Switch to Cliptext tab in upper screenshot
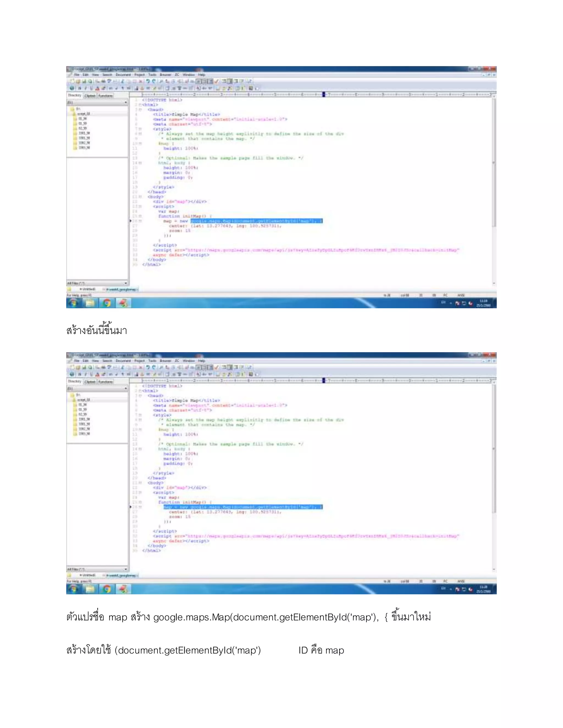The image size is (563, 728). pyautogui.click(x=90, y=96)
